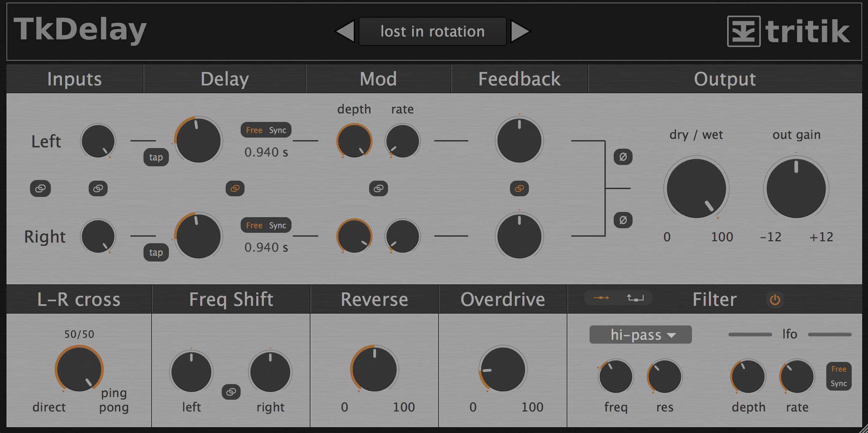Switch Right delay to Sync mode
The height and width of the screenshot is (433, 868).
coord(278,225)
